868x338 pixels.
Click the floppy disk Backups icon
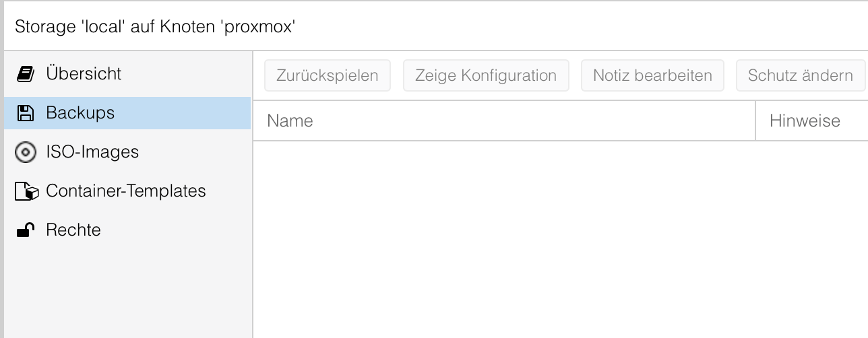[x=25, y=113]
